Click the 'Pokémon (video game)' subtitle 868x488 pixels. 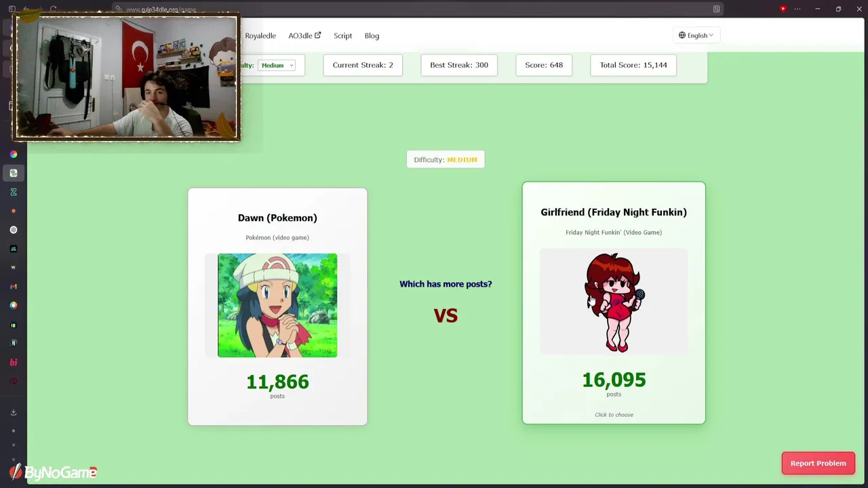[x=277, y=237]
